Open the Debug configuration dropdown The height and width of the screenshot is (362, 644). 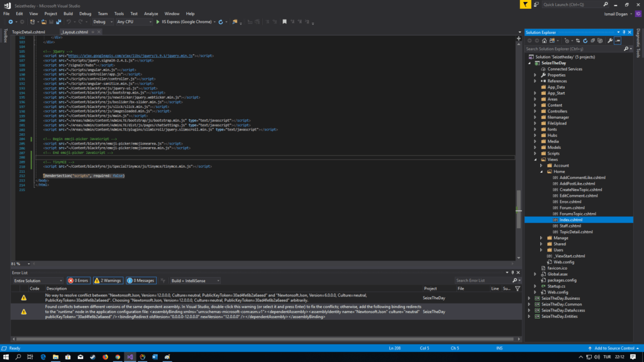click(103, 22)
